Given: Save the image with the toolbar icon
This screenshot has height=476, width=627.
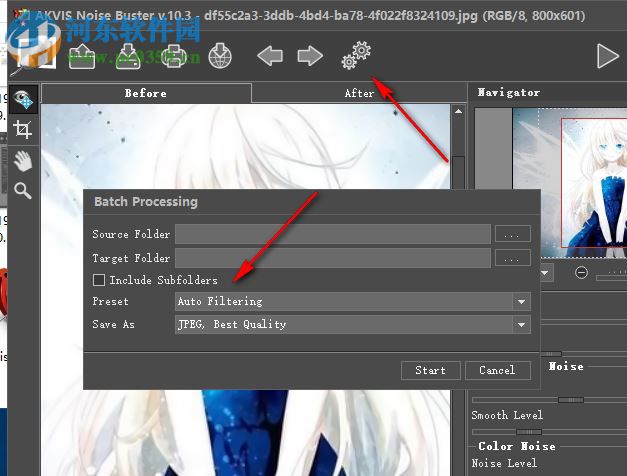Looking at the screenshot, I should (128, 56).
